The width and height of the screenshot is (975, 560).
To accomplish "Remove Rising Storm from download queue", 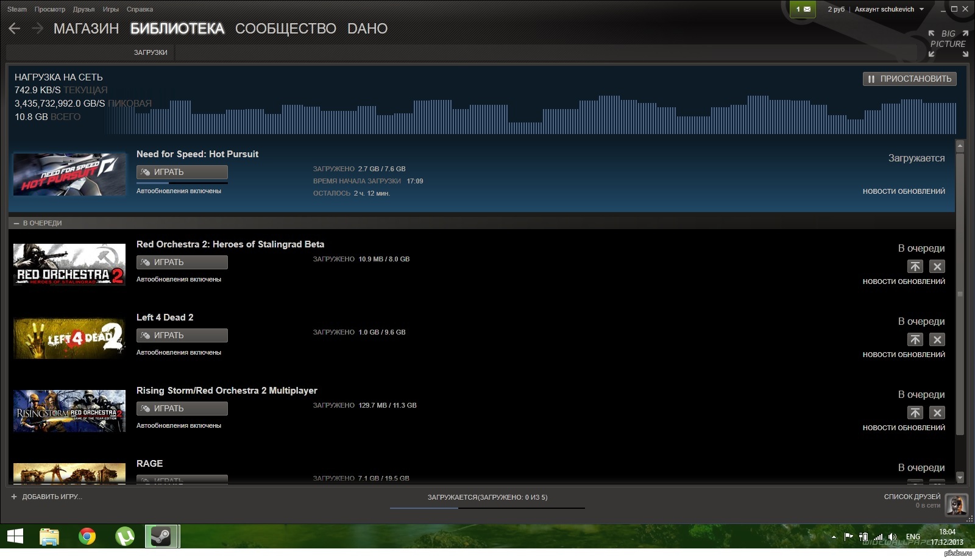I will (937, 413).
